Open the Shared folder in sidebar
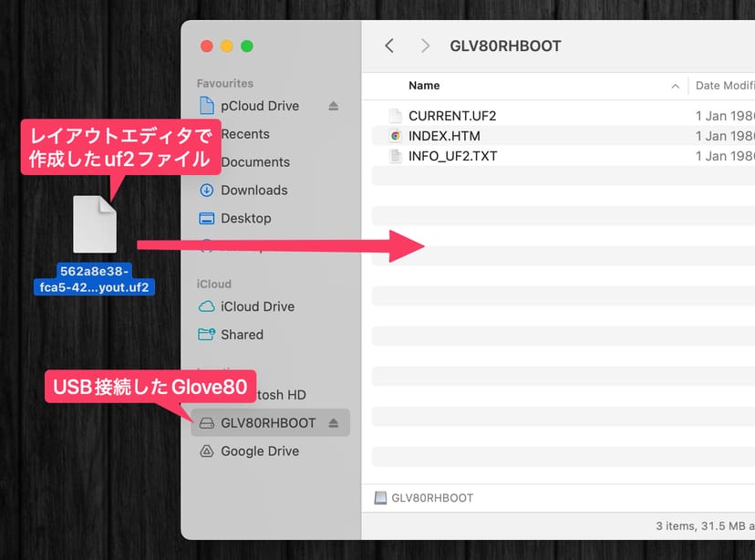The width and height of the screenshot is (755, 560). click(242, 335)
